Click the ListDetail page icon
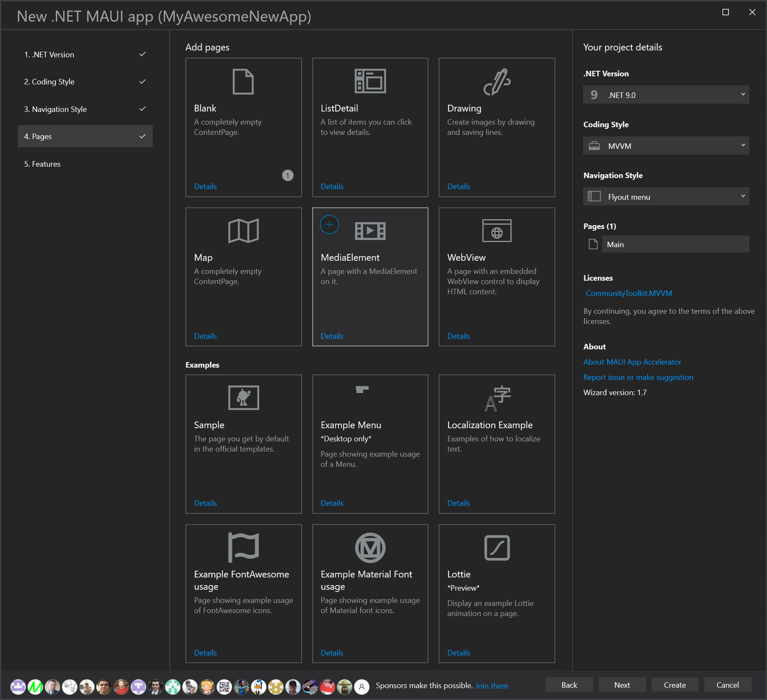Viewport: 767px width, 700px height. 370,81
